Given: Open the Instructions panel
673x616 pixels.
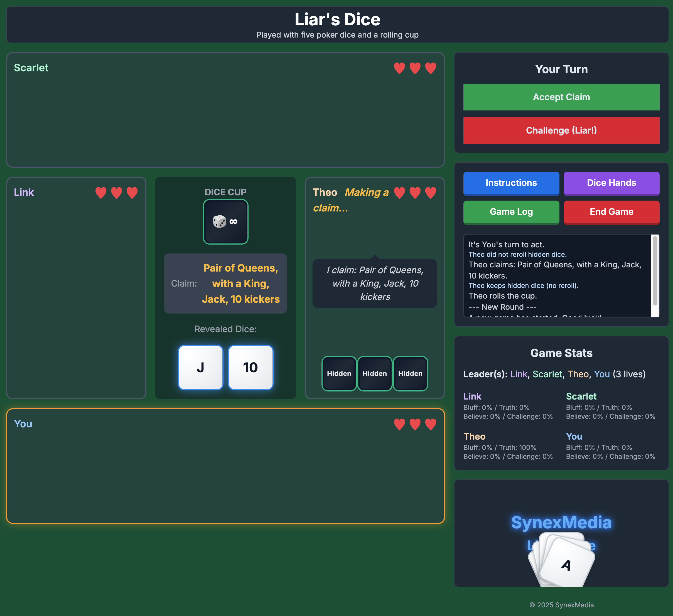Looking at the screenshot, I should tap(511, 183).
